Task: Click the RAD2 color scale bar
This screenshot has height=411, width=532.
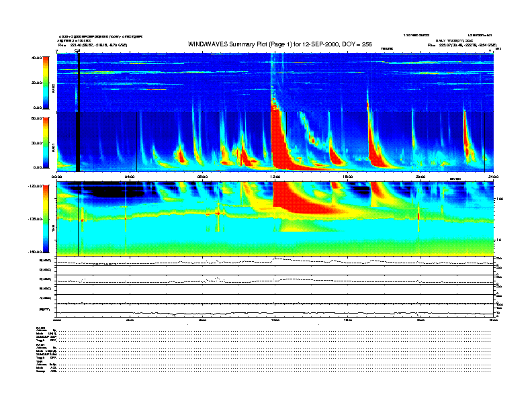Action: [x=46, y=83]
